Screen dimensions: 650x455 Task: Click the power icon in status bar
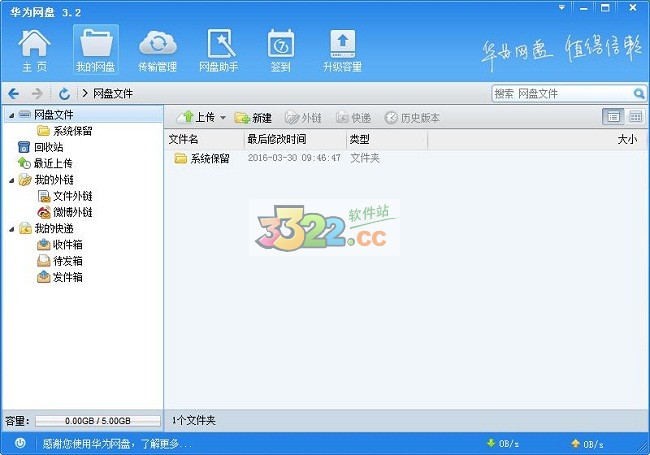coord(20,443)
